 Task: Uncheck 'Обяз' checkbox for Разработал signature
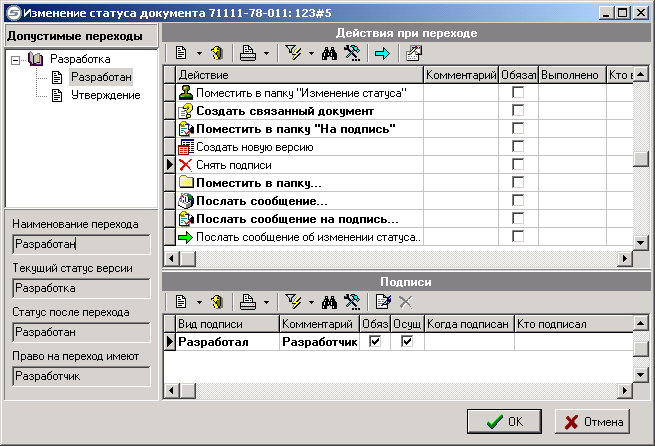[374, 342]
